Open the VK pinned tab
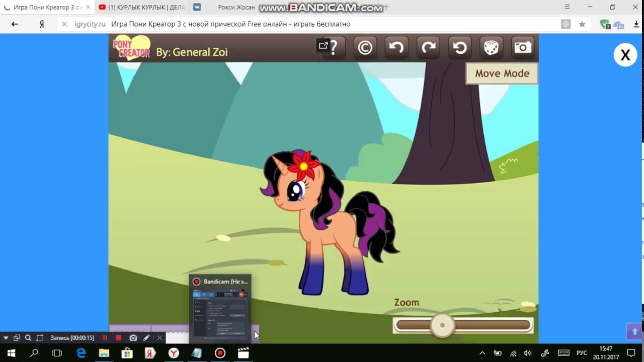The width and height of the screenshot is (644, 362). (197, 8)
